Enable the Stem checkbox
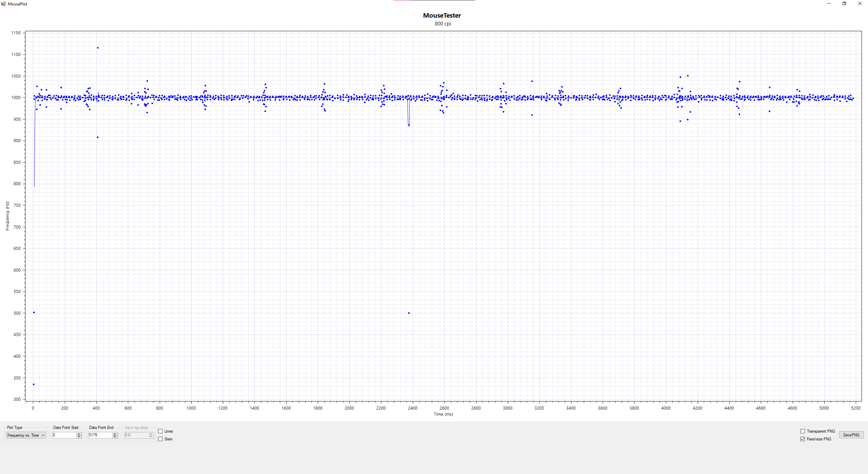This screenshot has width=868, height=474. (160, 439)
